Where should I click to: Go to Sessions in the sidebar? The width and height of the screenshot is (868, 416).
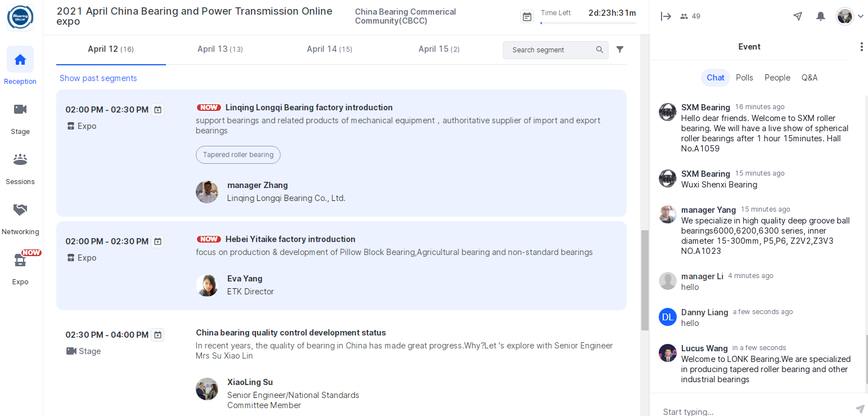20,160
